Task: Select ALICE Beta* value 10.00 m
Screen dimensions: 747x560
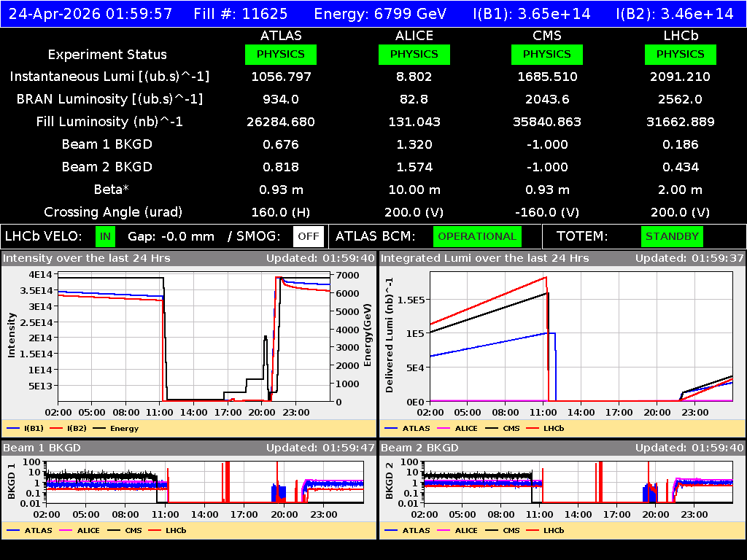Action: click(x=414, y=190)
